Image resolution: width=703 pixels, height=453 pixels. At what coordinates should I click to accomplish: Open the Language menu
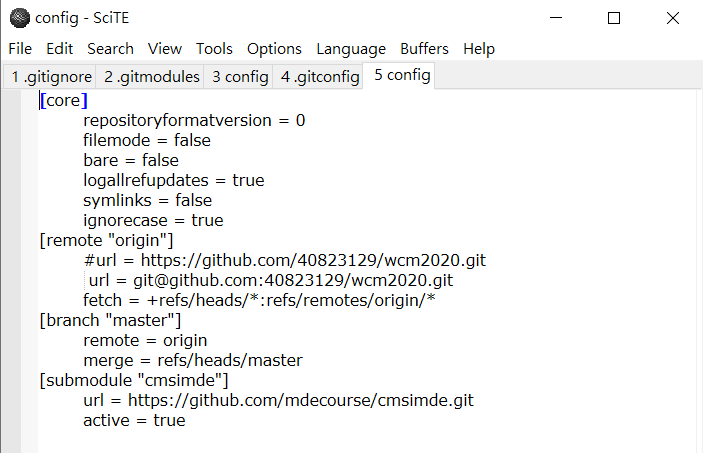[x=351, y=48]
